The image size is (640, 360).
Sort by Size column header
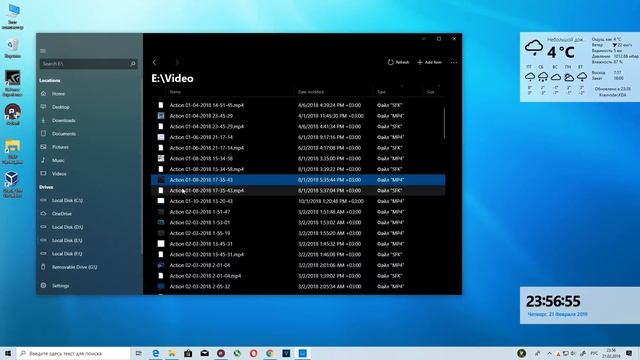pos(431,92)
